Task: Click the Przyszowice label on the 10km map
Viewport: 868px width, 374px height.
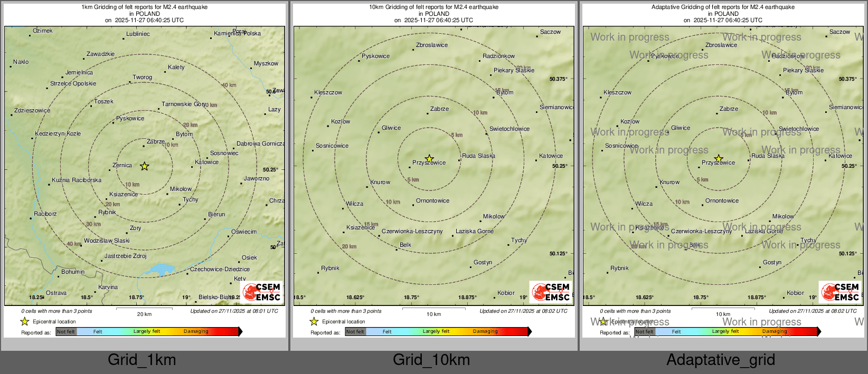Action: [429, 162]
